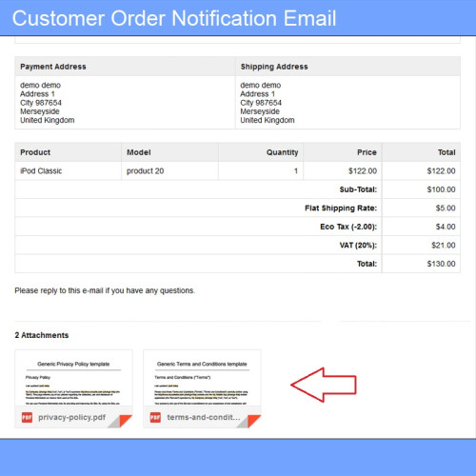The width and height of the screenshot is (476, 476).
Task: Click the PDF icon beside privacy-policy.pdf
Action: tap(27, 417)
